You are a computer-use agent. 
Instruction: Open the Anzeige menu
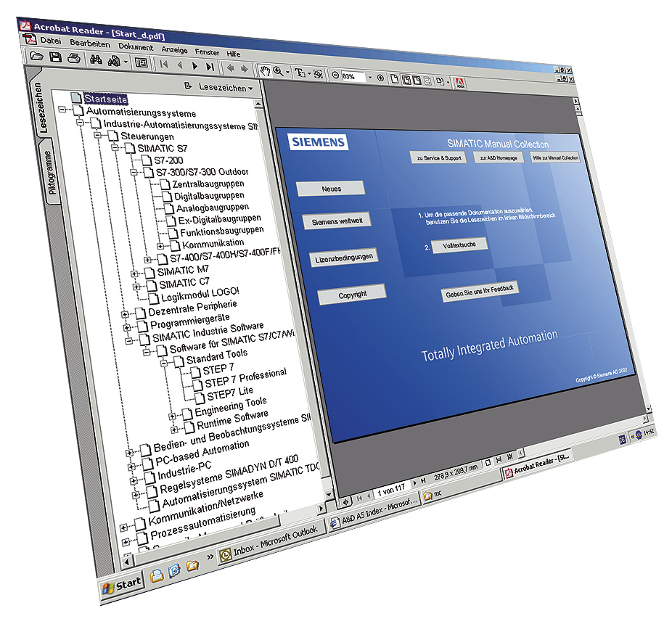[174, 49]
